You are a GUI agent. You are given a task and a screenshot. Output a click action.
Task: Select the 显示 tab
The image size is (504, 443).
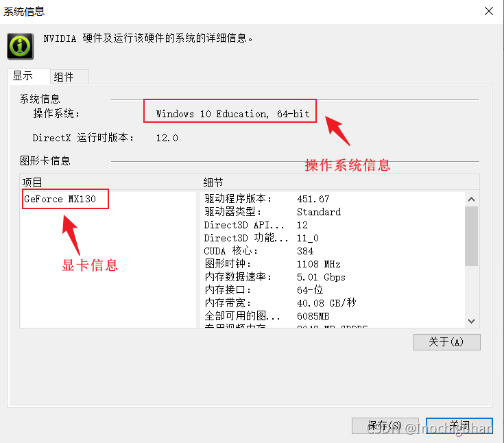point(29,76)
